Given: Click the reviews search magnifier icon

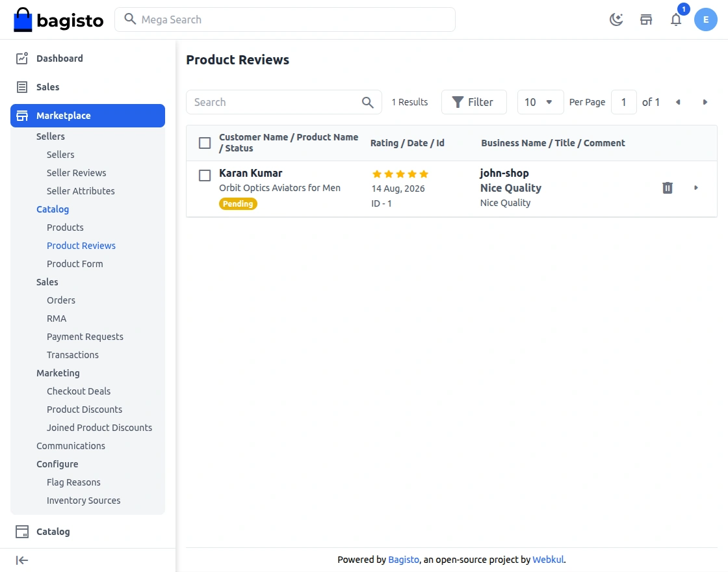Looking at the screenshot, I should click(x=368, y=102).
